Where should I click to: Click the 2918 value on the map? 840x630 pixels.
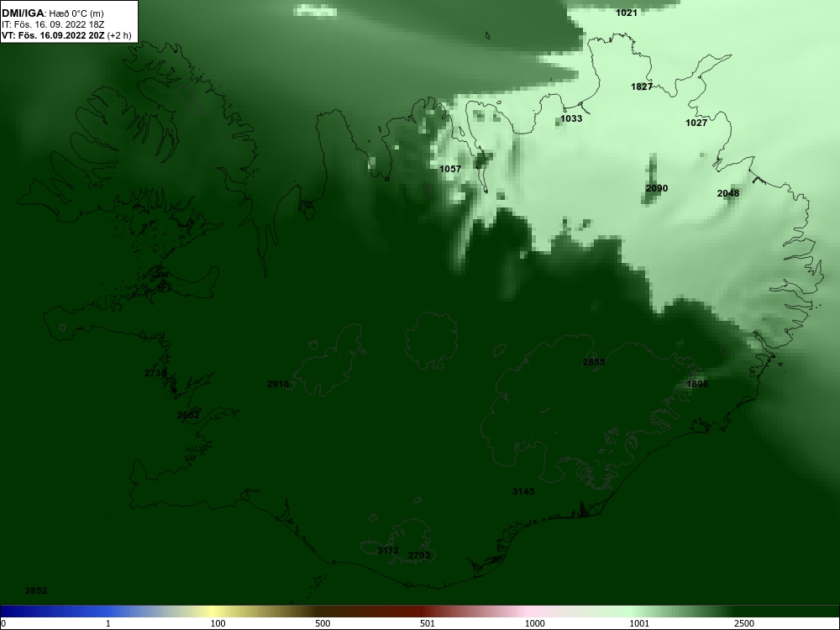pos(278,385)
